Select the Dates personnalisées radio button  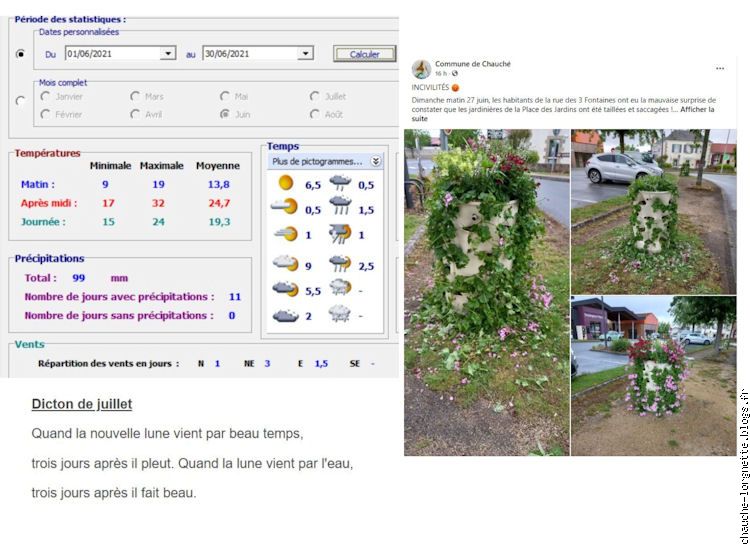pos(21,53)
